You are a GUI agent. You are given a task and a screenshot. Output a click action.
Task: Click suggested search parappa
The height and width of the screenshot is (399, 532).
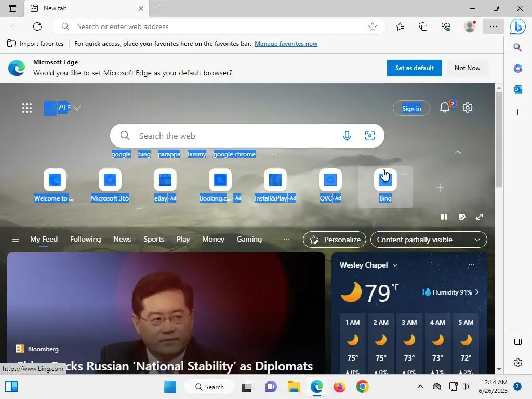click(169, 154)
